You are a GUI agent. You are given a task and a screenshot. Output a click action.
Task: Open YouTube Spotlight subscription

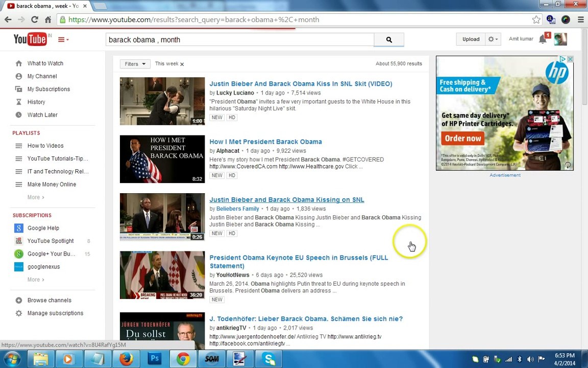(x=51, y=241)
